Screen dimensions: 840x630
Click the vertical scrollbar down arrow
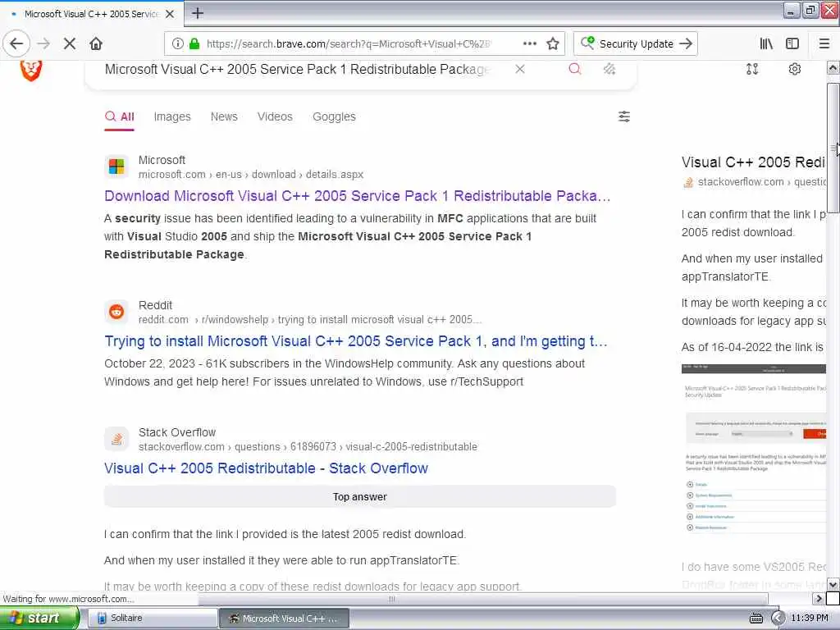click(833, 584)
